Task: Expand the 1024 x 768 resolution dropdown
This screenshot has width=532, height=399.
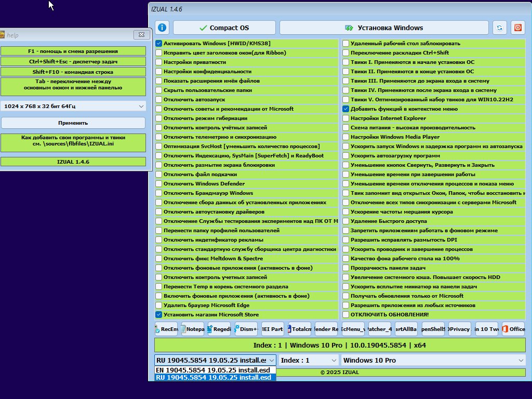Action: (x=73, y=106)
